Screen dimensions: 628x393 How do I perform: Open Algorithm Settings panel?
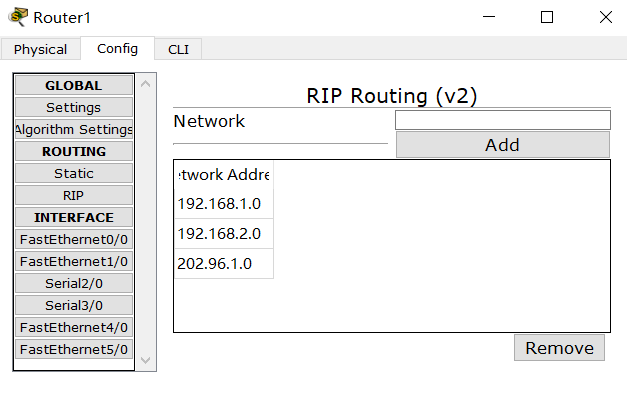[74, 129]
